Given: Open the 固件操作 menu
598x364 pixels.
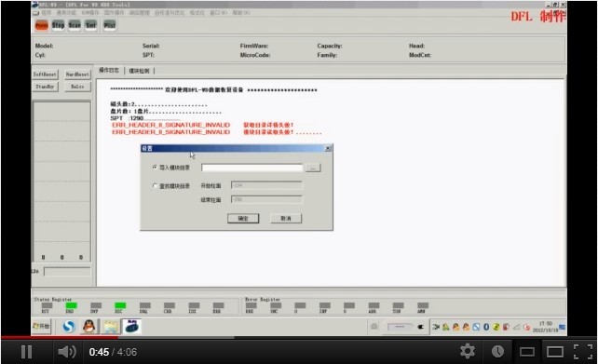Looking at the screenshot, I should coord(114,13).
